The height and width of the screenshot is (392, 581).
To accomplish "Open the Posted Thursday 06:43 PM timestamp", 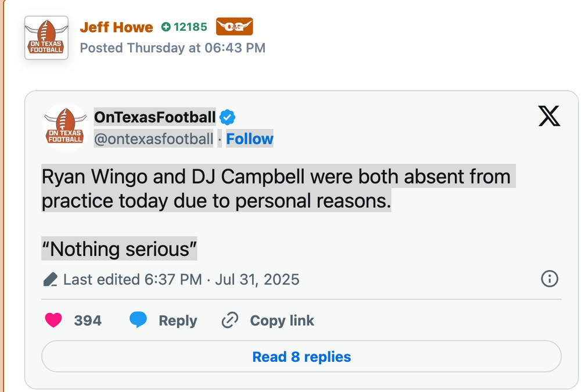I will [172, 48].
